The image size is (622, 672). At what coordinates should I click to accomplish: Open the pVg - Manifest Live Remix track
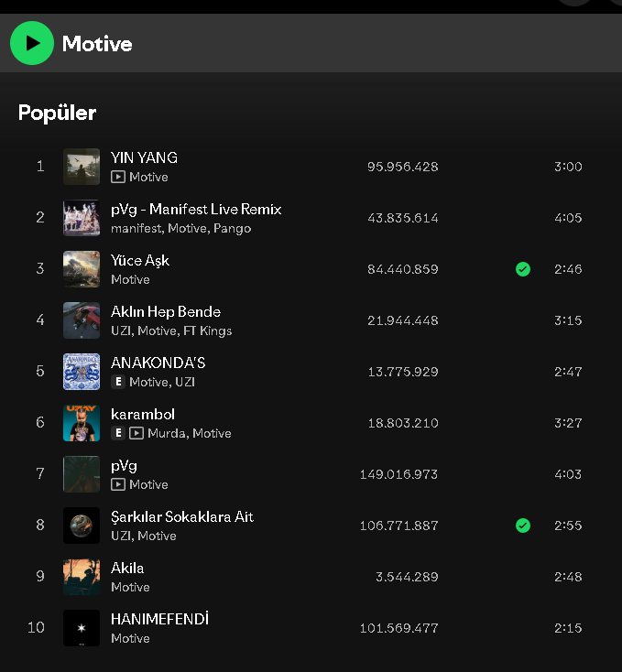click(x=196, y=209)
